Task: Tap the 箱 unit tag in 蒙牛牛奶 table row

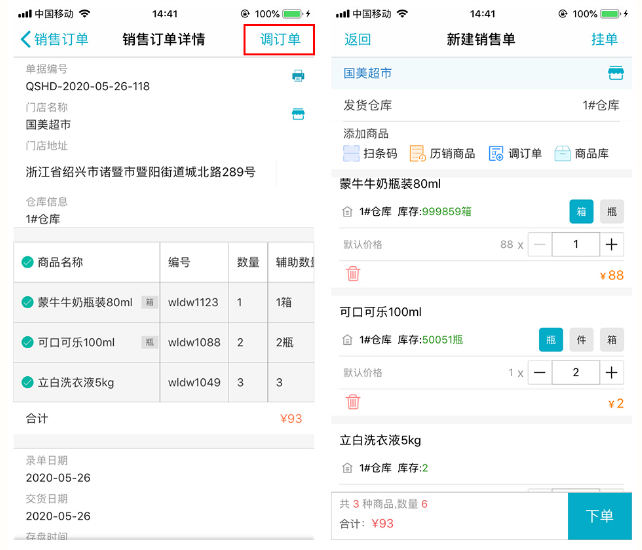Action: pyautogui.click(x=149, y=302)
